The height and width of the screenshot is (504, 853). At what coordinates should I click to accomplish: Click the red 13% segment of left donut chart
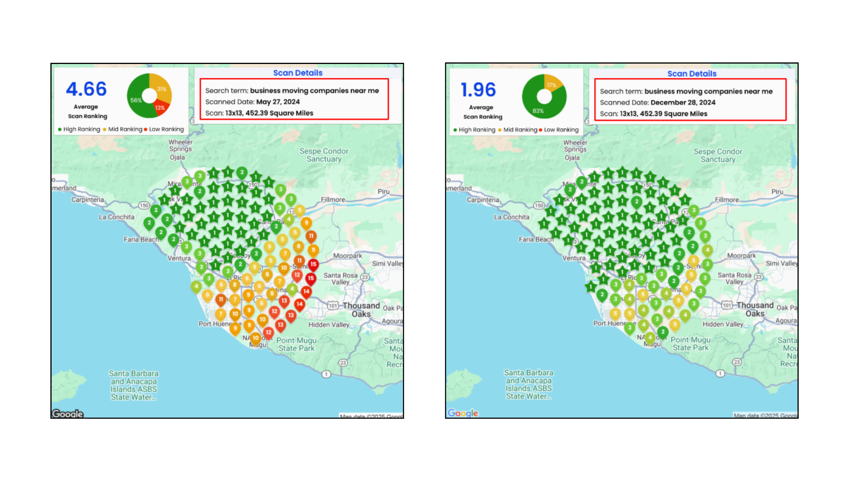point(161,107)
